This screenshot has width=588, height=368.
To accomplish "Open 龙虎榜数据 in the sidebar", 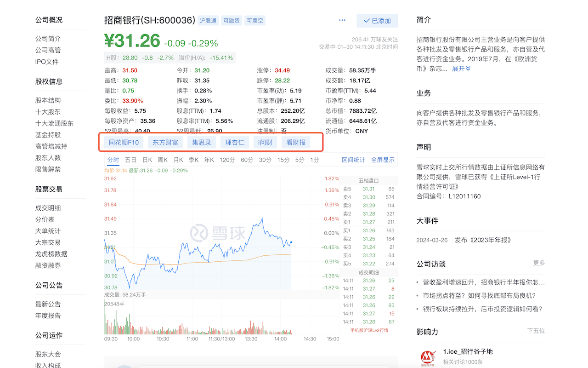I will [51, 254].
